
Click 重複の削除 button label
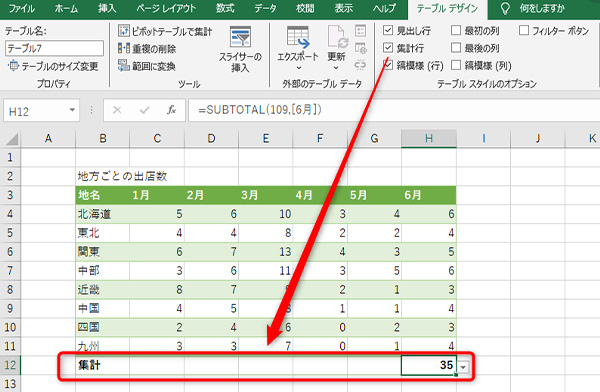pos(154,49)
